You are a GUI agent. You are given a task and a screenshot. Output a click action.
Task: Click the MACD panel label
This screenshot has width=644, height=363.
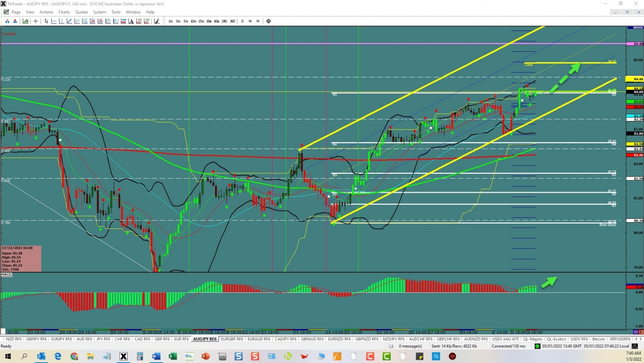click(6, 274)
